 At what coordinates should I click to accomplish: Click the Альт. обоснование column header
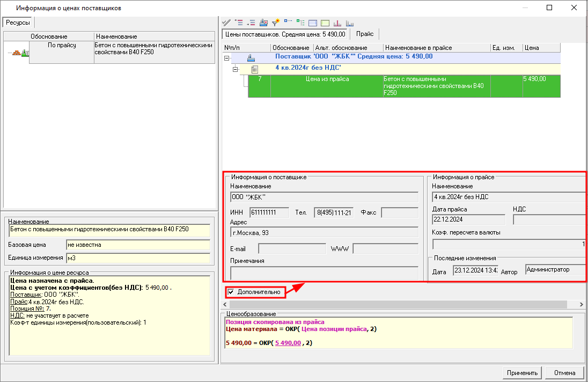[x=348, y=48]
